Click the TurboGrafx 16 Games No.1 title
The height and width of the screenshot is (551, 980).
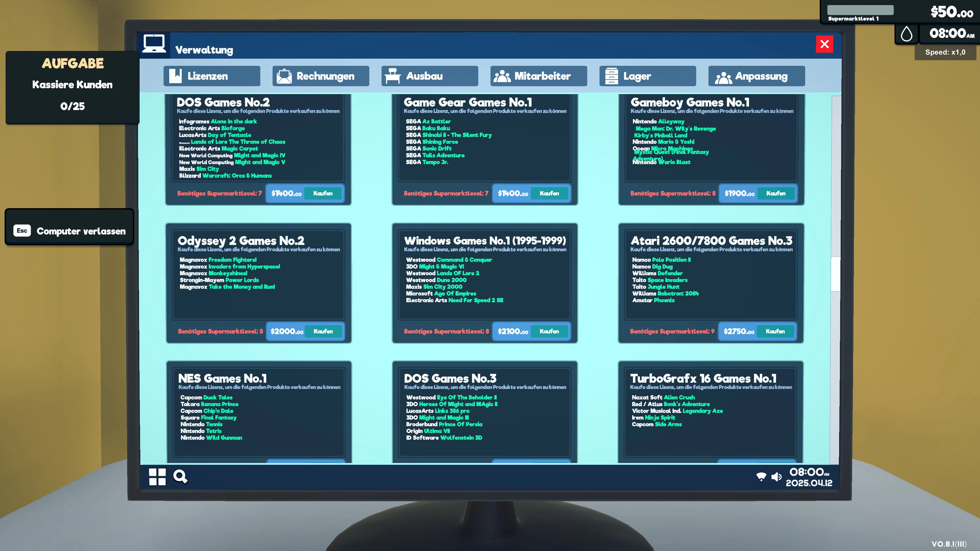point(703,378)
